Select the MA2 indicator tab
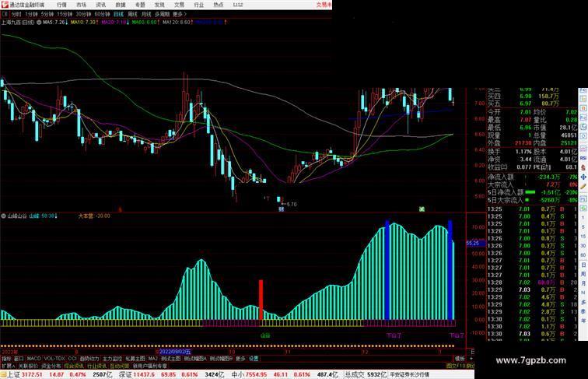Viewport: 588px width, 379px height. click(152, 359)
